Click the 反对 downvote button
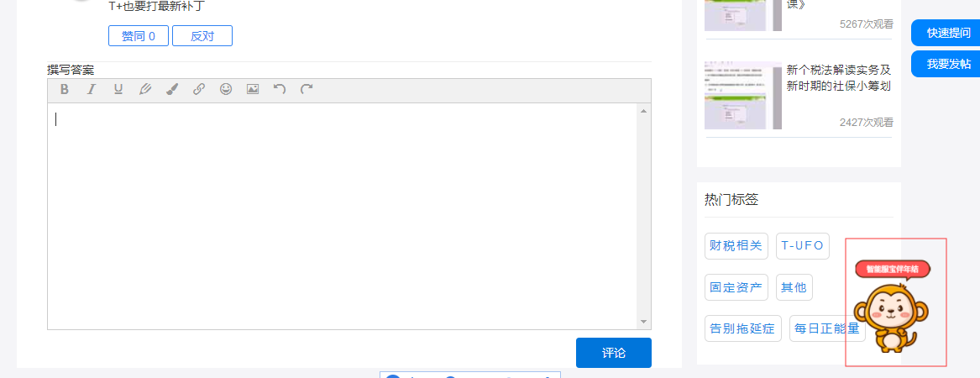Image resolution: width=980 pixels, height=378 pixels. tap(202, 35)
